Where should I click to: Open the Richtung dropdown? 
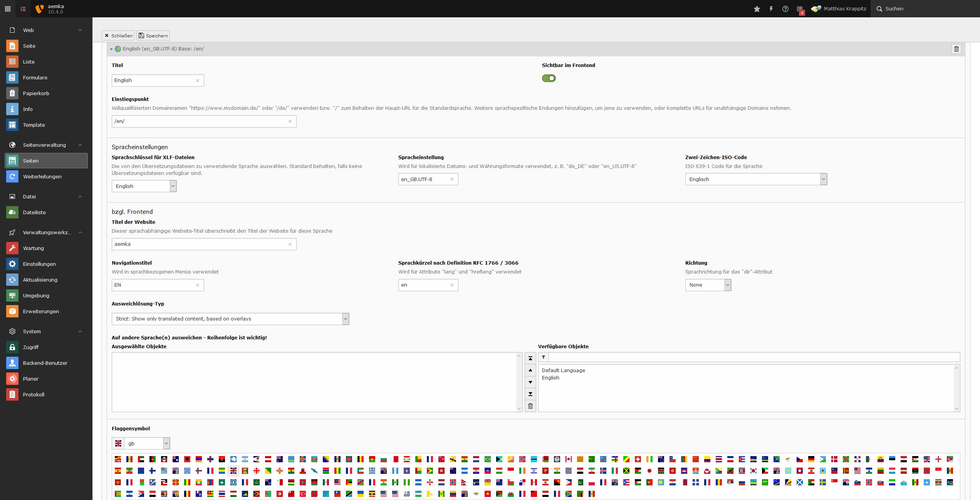point(708,285)
